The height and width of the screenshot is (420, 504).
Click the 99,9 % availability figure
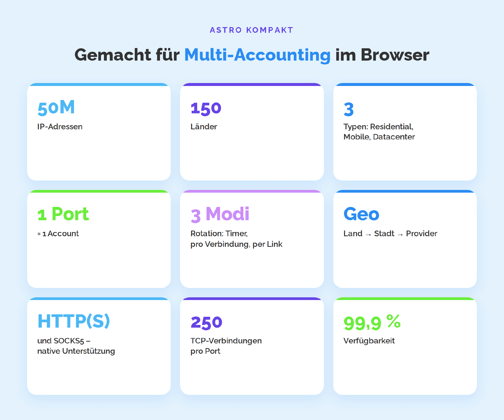click(372, 322)
